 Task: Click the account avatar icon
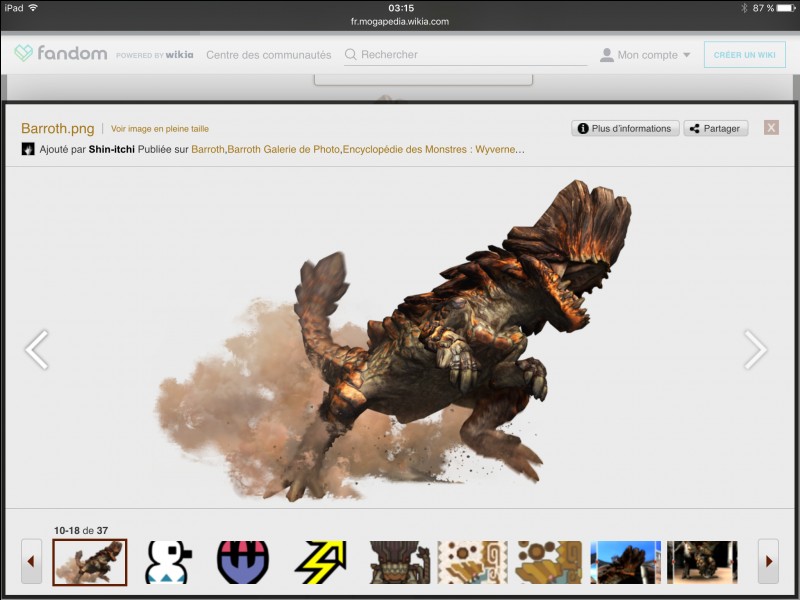pos(607,55)
